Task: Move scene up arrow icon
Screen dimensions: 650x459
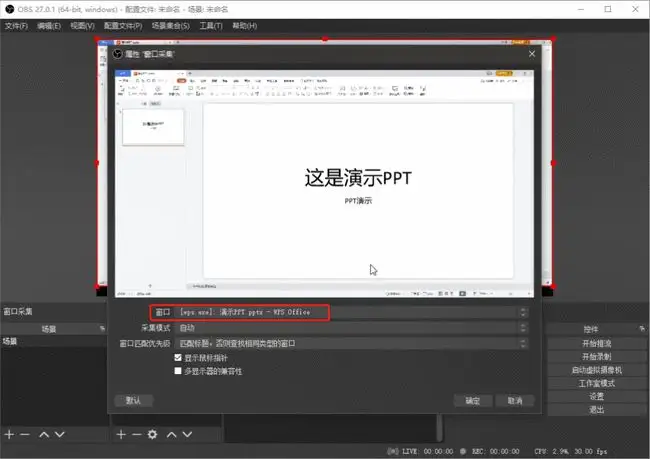Action: pyautogui.click(x=44, y=435)
